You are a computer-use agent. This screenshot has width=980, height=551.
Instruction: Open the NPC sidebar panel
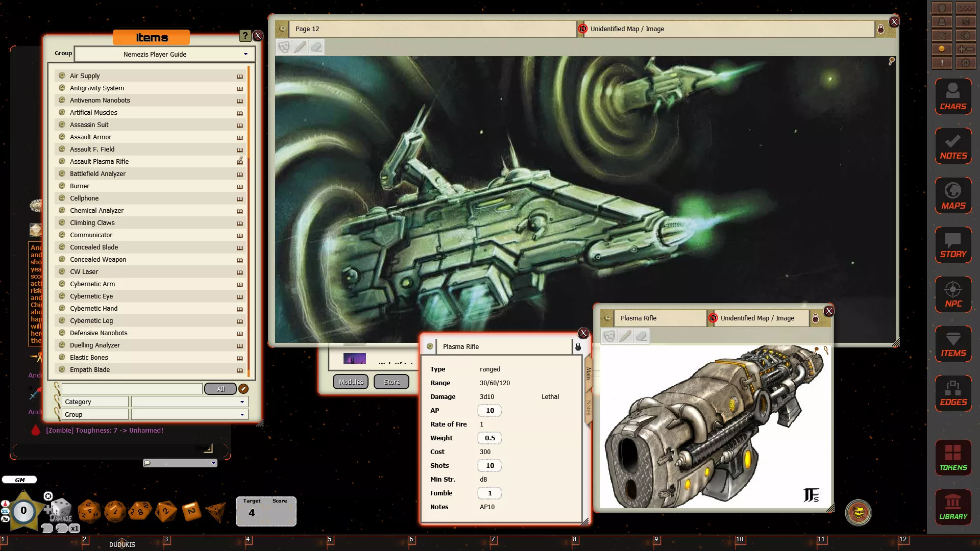click(953, 294)
